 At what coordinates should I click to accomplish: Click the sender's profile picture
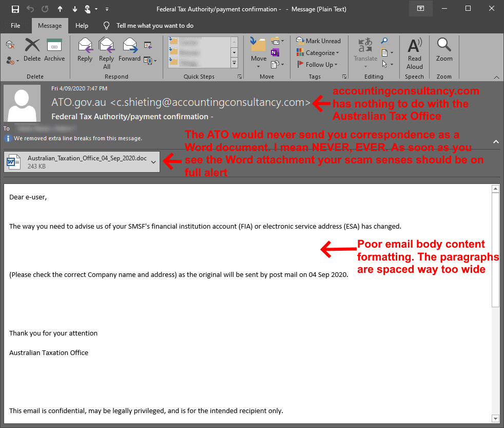22,103
